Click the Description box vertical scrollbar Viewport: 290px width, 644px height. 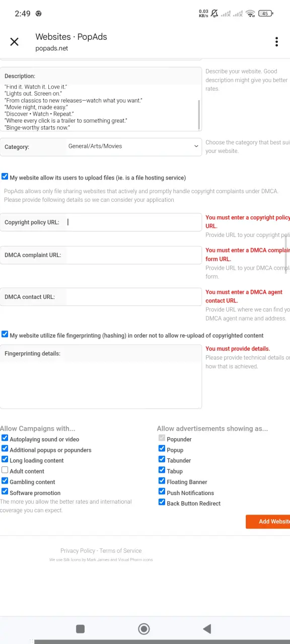coord(199,115)
